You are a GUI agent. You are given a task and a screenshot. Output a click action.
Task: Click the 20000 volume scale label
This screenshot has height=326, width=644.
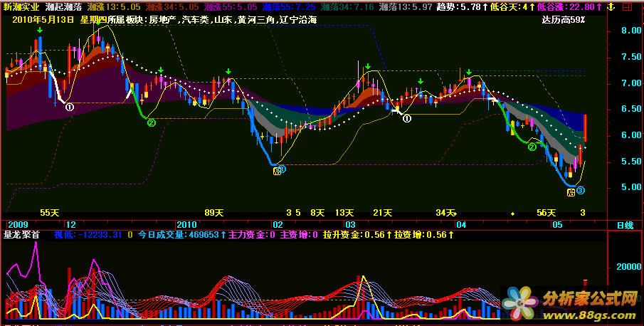click(x=628, y=267)
